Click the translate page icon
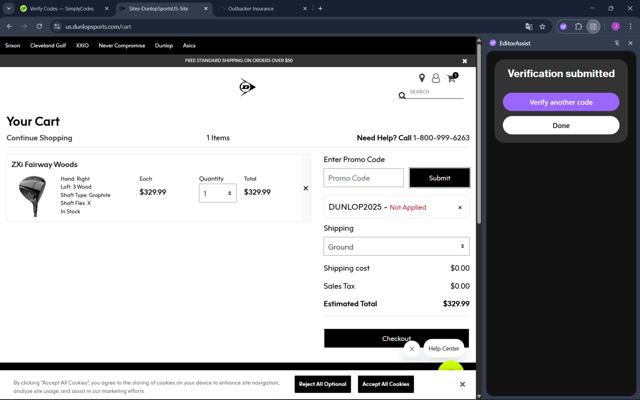640x400 pixels. tap(529, 27)
